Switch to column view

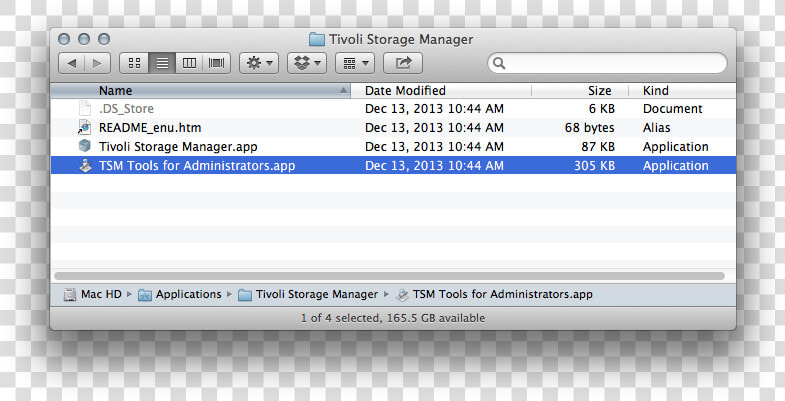(189, 63)
